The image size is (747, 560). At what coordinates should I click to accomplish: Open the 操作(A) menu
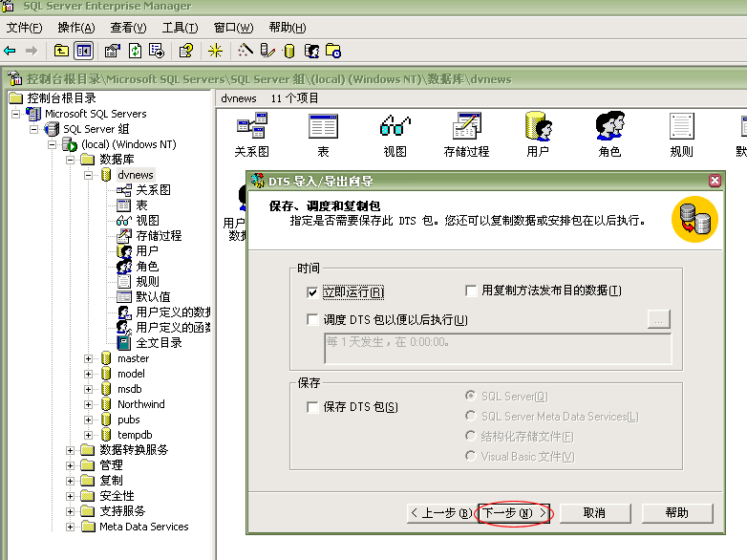click(76, 28)
